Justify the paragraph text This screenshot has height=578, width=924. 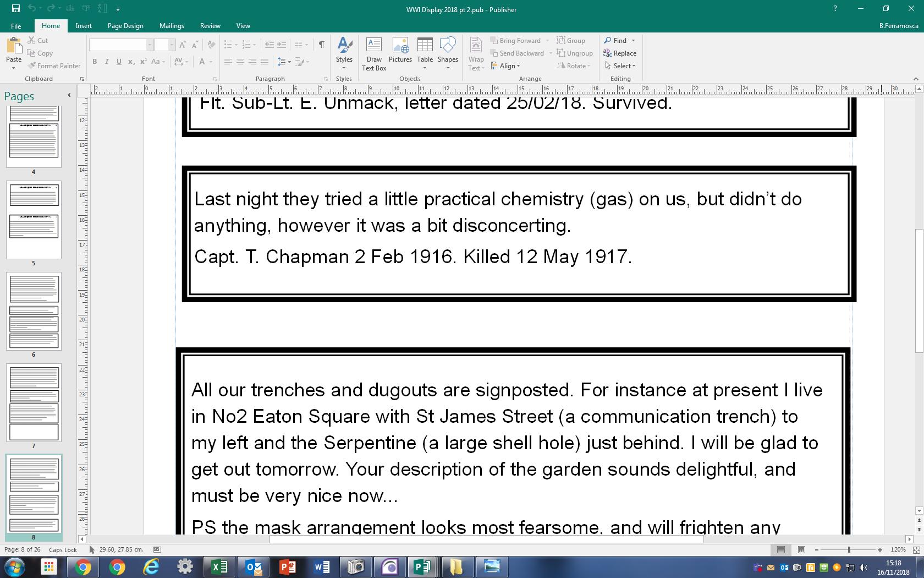point(265,62)
